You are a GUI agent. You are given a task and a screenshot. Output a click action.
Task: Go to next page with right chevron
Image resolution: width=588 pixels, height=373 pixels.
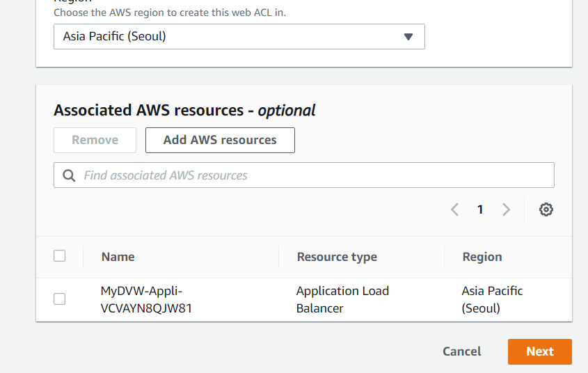(506, 209)
